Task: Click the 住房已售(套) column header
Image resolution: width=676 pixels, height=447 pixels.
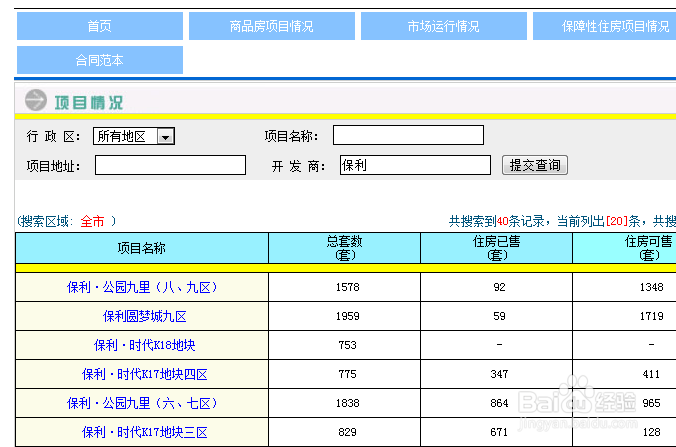Action: pyautogui.click(x=496, y=248)
